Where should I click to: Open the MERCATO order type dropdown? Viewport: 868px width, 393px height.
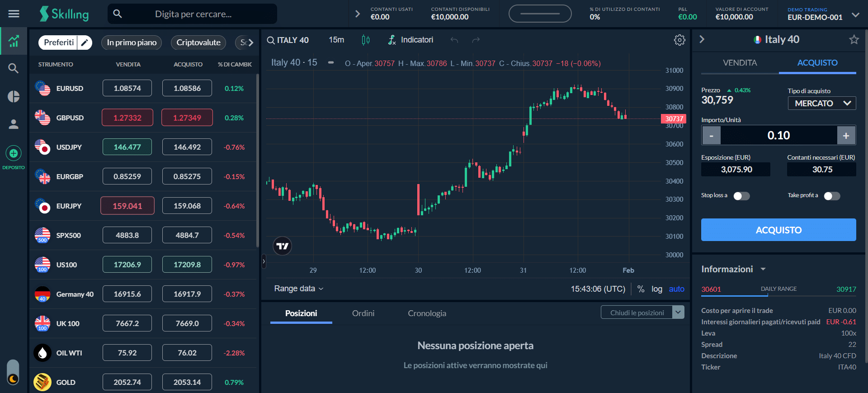click(822, 104)
